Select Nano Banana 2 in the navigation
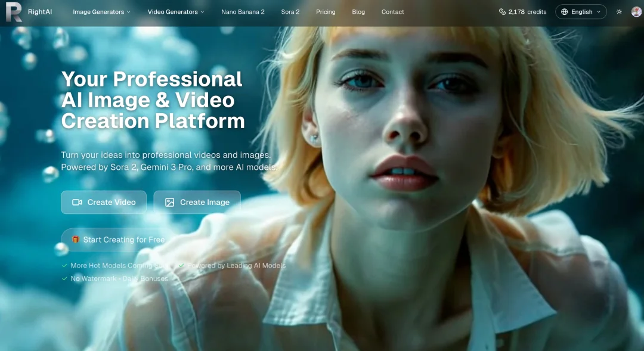The width and height of the screenshot is (644, 351). pyautogui.click(x=243, y=11)
